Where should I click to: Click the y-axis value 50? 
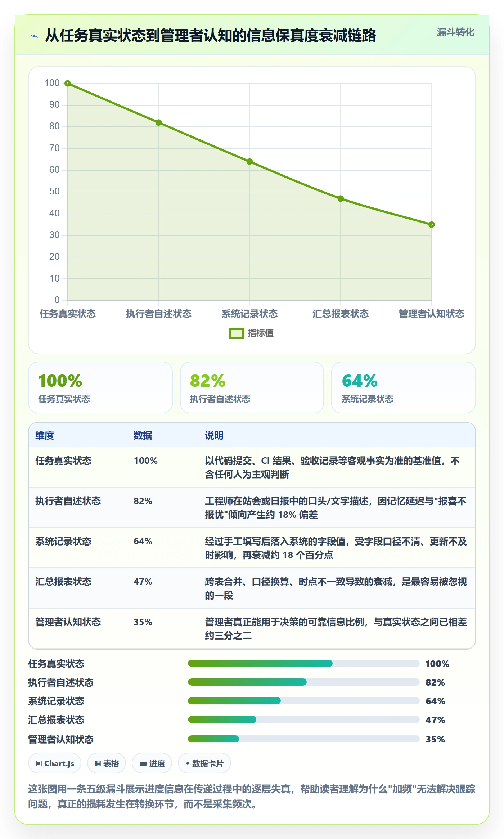coord(54,191)
